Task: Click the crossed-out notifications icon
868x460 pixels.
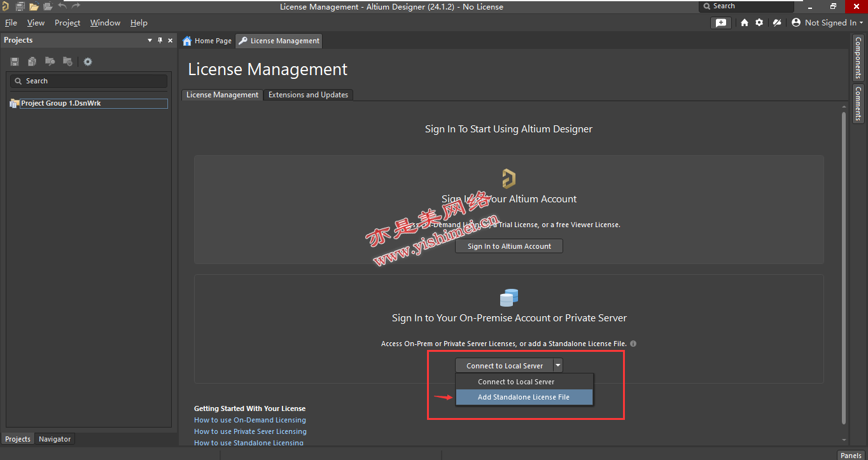Action: (777, 22)
